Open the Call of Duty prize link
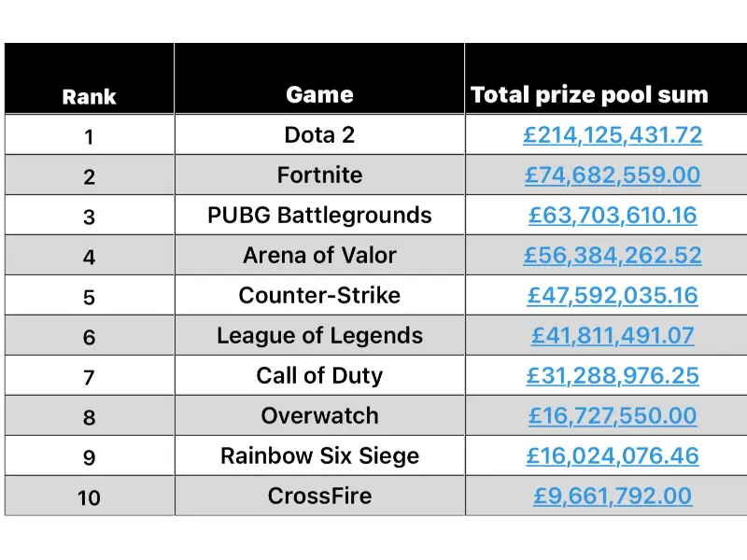The image size is (747, 560). point(613,376)
